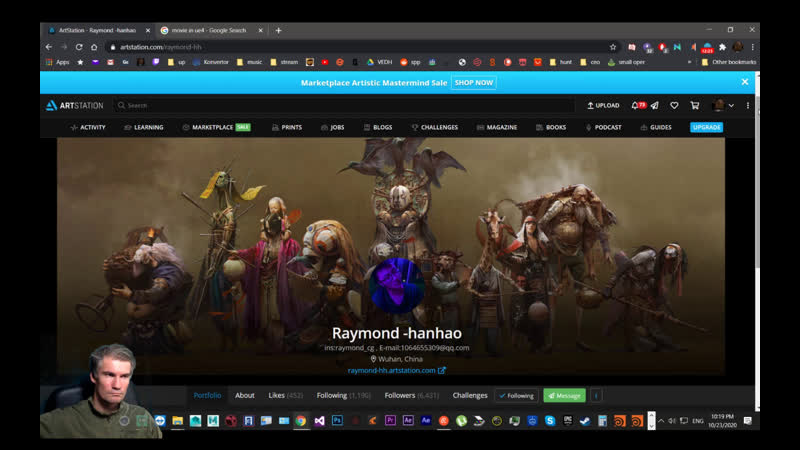Switch to the About profile tab
The image size is (800, 450).
245,395
